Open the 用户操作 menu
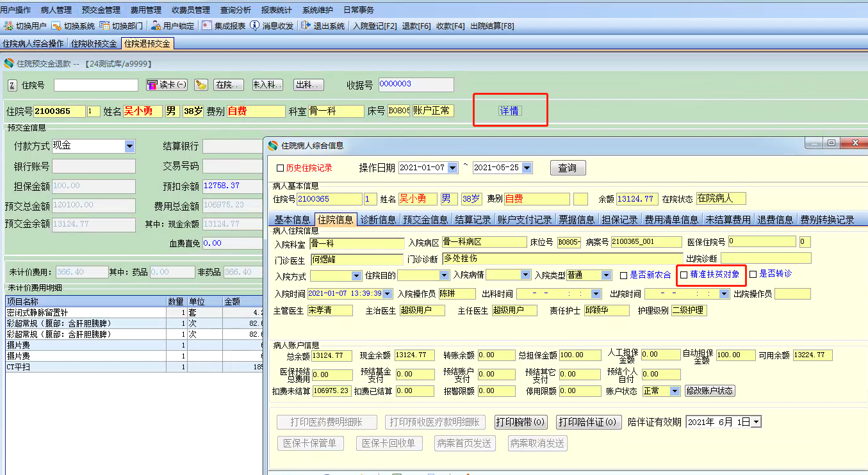 pos(15,10)
